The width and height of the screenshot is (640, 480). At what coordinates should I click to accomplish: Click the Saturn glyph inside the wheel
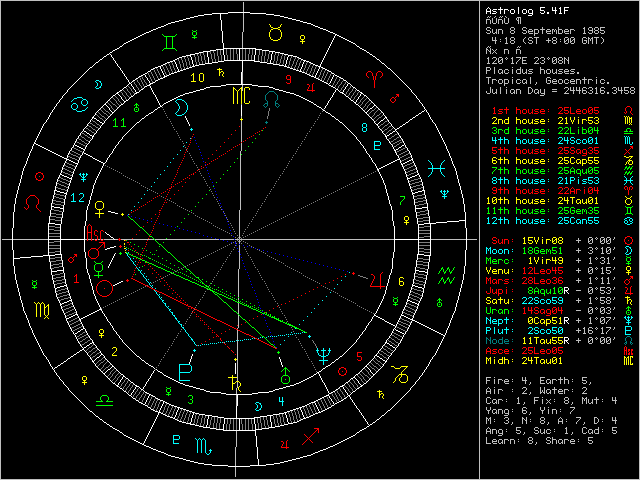pyautogui.click(x=234, y=380)
